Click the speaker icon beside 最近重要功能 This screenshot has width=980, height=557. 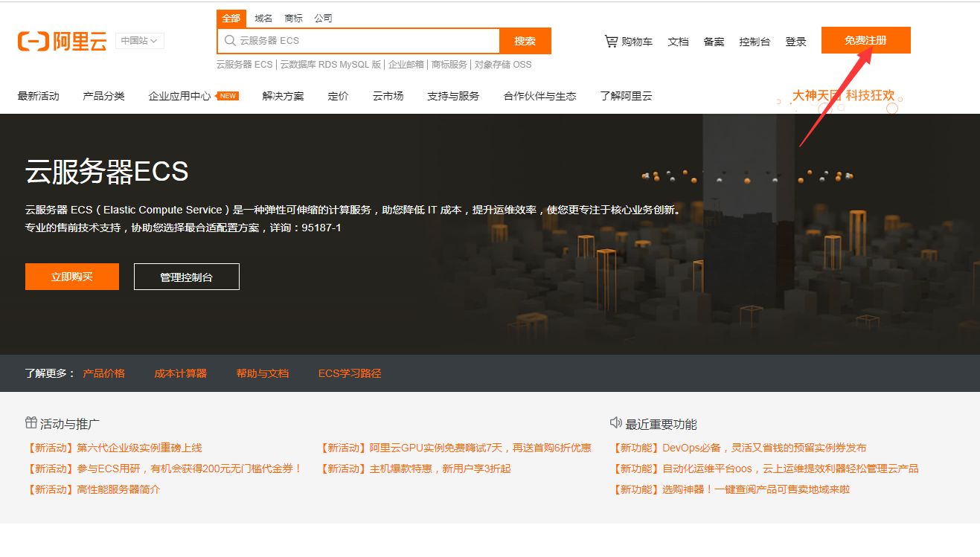pyautogui.click(x=615, y=423)
